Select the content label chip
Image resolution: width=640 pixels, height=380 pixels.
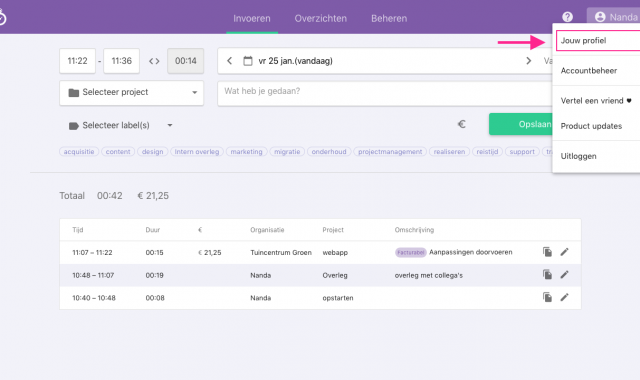click(118, 152)
